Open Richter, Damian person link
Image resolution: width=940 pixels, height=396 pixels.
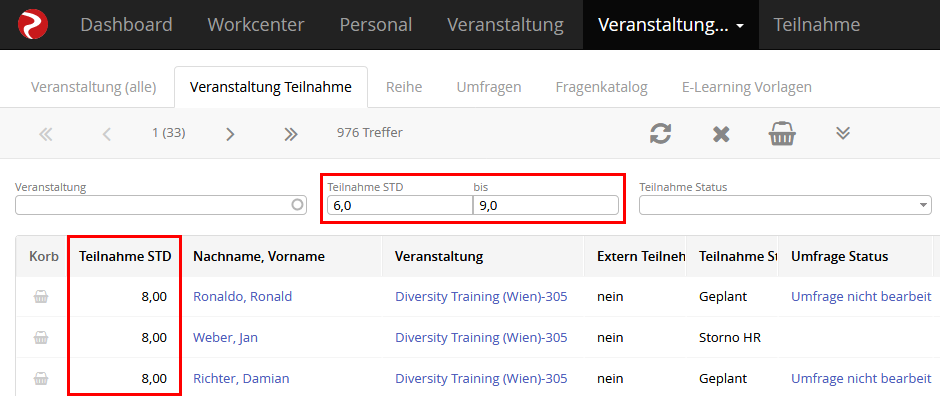[241, 379]
